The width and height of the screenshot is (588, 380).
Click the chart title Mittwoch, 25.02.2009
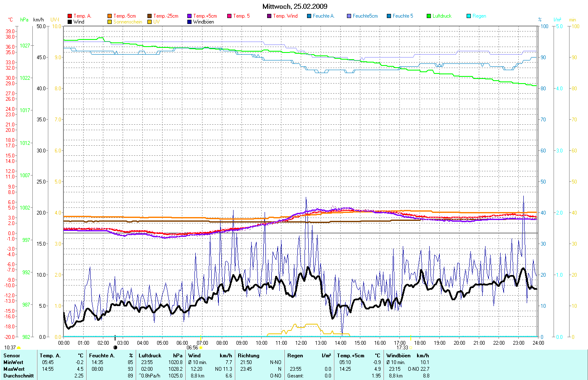pyautogui.click(x=295, y=6)
